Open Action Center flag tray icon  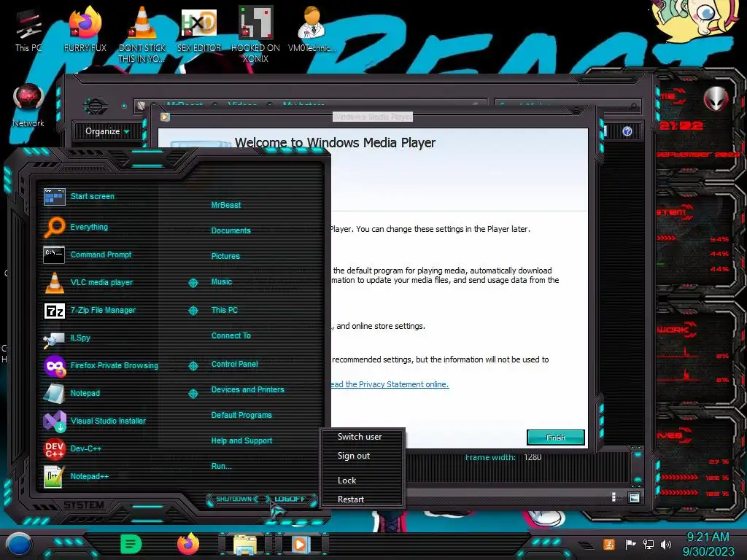(631, 544)
